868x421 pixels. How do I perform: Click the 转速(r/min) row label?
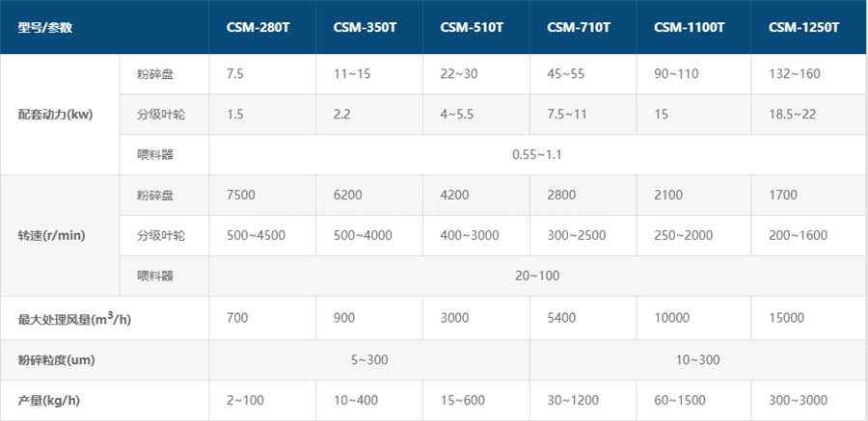point(51,236)
